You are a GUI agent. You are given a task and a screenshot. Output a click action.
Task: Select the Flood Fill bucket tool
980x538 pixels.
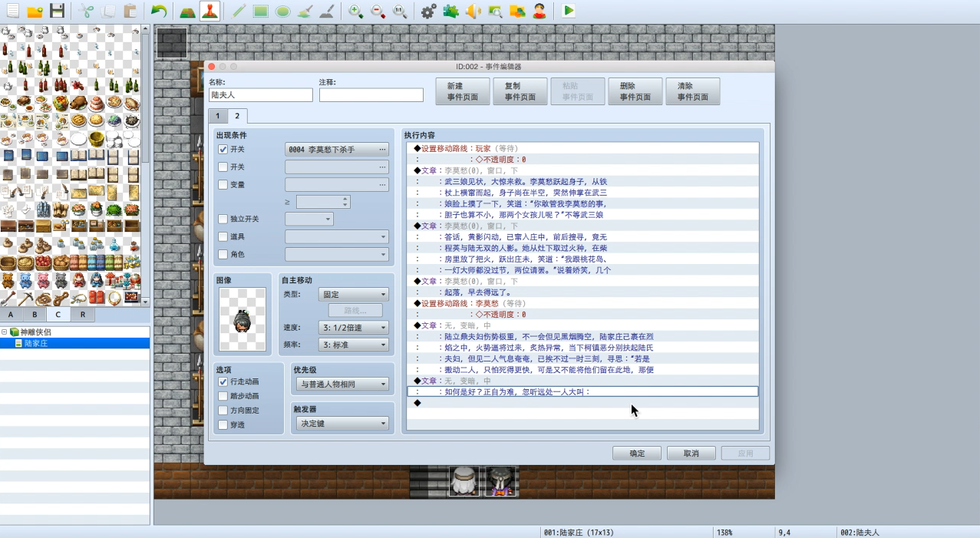[x=305, y=11]
